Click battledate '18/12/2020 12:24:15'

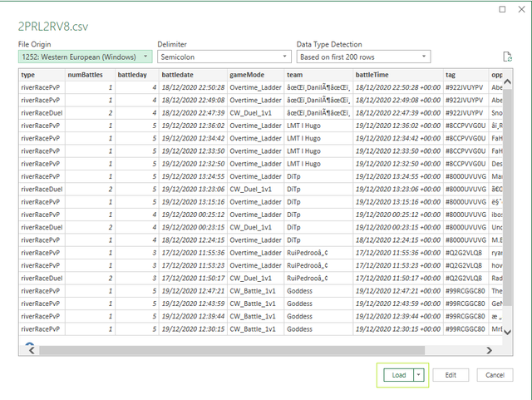pos(193,240)
